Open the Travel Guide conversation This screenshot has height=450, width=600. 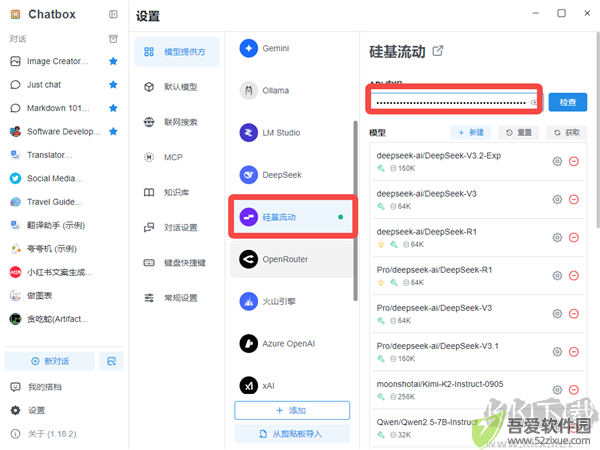63,202
